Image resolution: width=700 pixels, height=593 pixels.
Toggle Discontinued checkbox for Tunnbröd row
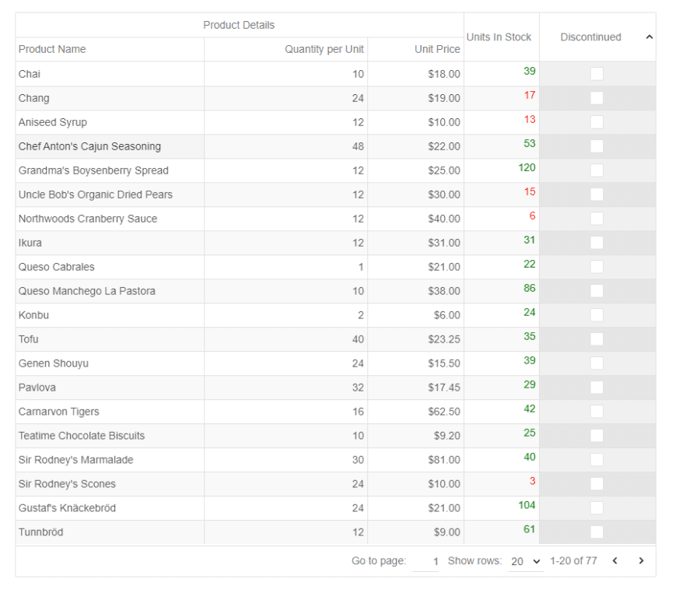(597, 532)
